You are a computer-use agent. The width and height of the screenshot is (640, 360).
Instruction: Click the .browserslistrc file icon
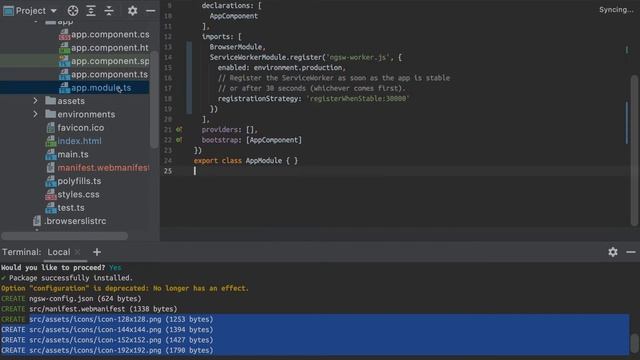click(37, 221)
